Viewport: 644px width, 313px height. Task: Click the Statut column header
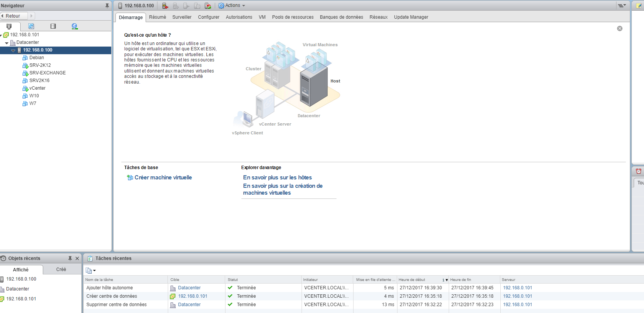pos(263,280)
